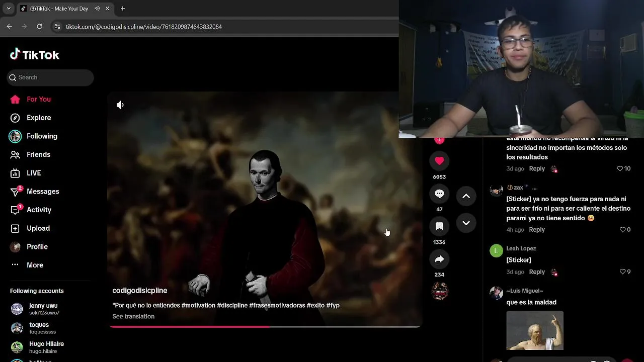Open the #exito hashtag
Screen dimensions: 644x362
315,305
